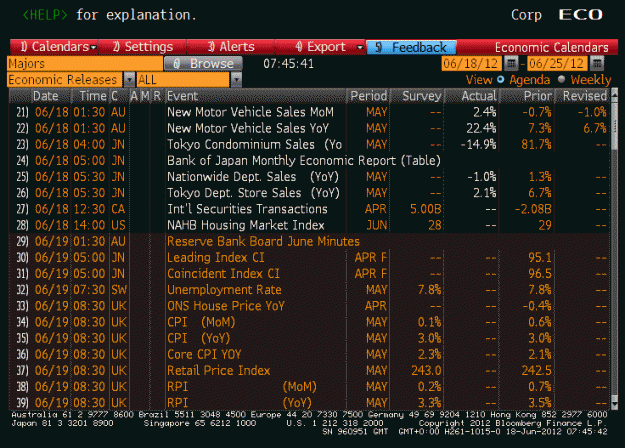625x448 pixels.
Task: Open the Settings menu
Action: (143, 47)
